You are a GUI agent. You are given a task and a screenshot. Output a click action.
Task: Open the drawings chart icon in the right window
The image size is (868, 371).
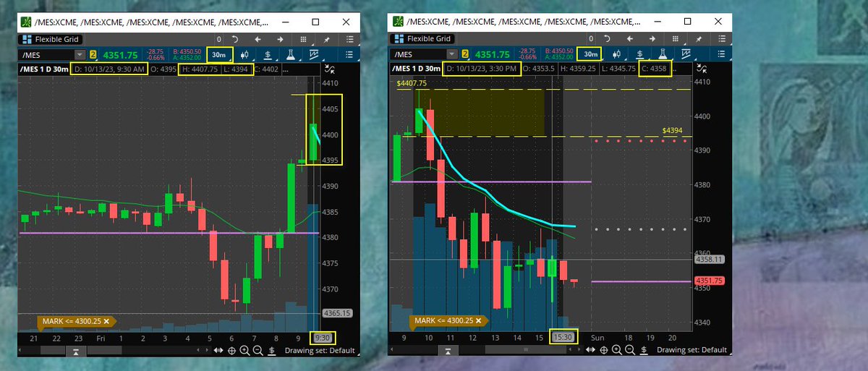[x=685, y=54]
